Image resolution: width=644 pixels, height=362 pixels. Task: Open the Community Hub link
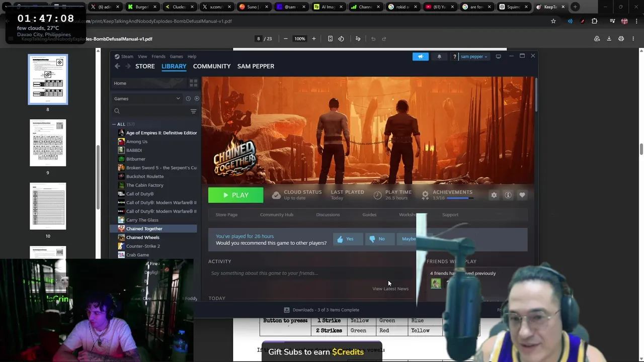277,215
